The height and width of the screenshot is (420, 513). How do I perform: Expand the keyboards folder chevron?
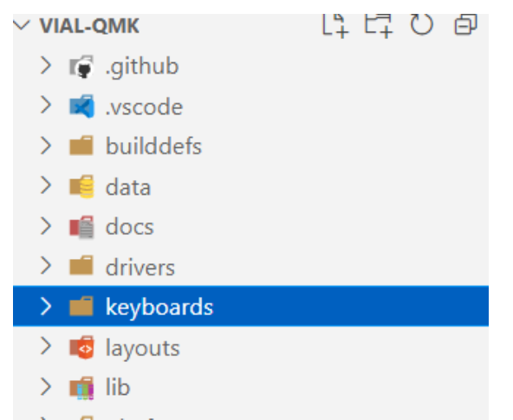click(46, 307)
